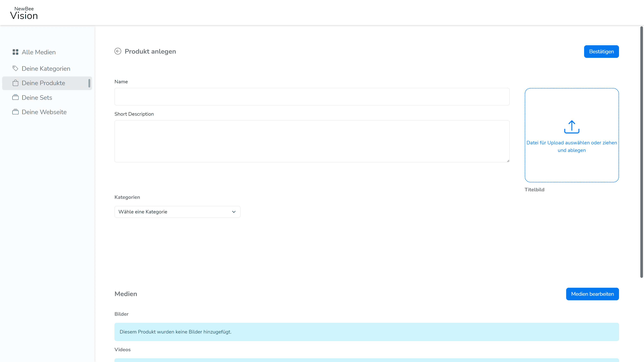The height and width of the screenshot is (362, 644).
Task: Select Deine Kategorien in the sidebar
Action: click(x=46, y=68)
